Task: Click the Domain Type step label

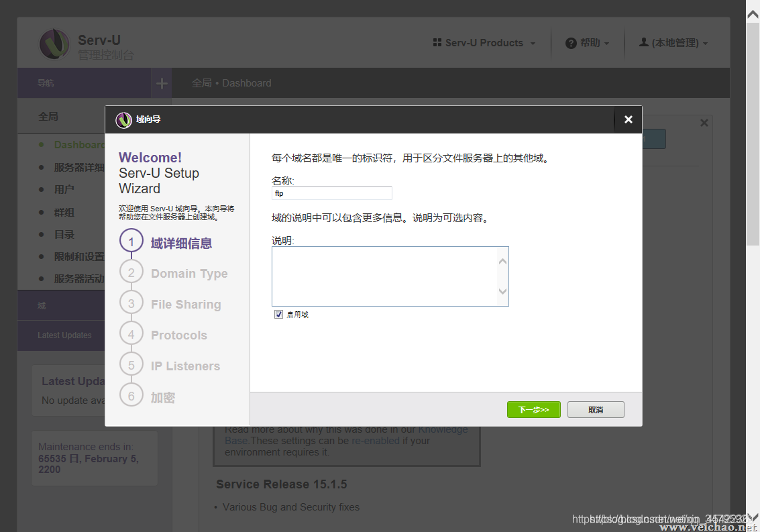Action: [189, 274]
